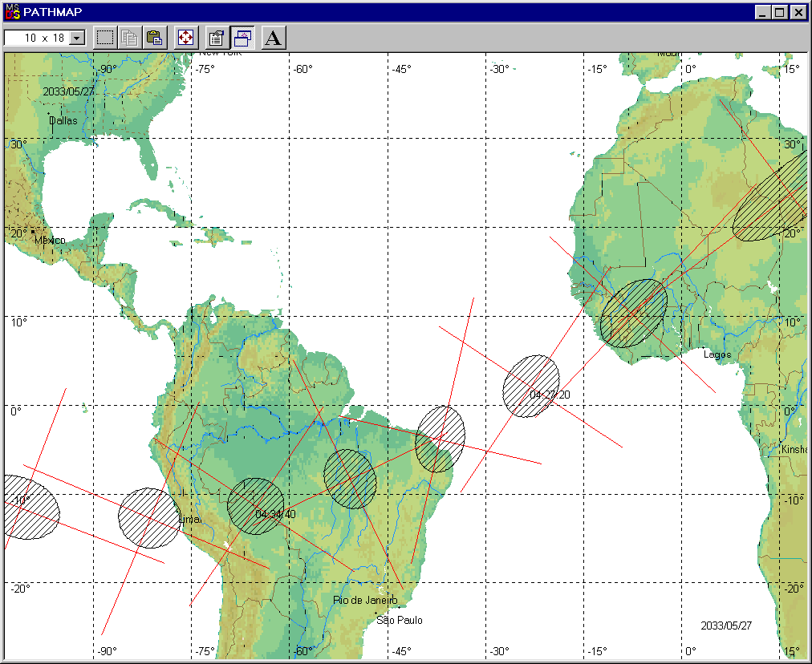Switch to full screen with arrows icon
The image size is (812, 664).
click(185, 38)
